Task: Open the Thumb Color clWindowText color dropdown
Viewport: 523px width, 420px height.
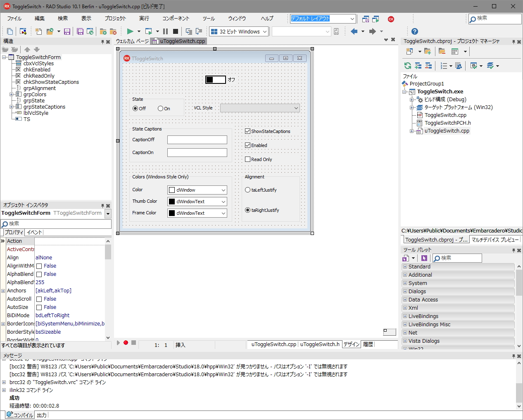Action: pos(223,202)
